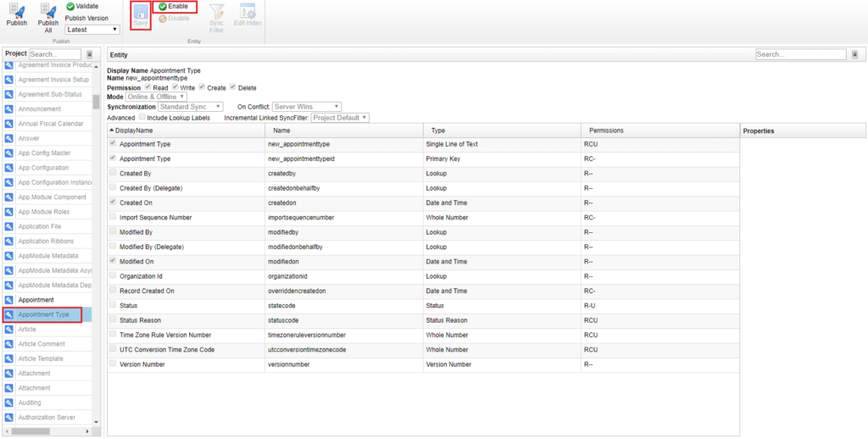Toggle the Version Number field checkbox
868x439 pixels.
pyautogui.click(x=113, y=364)
